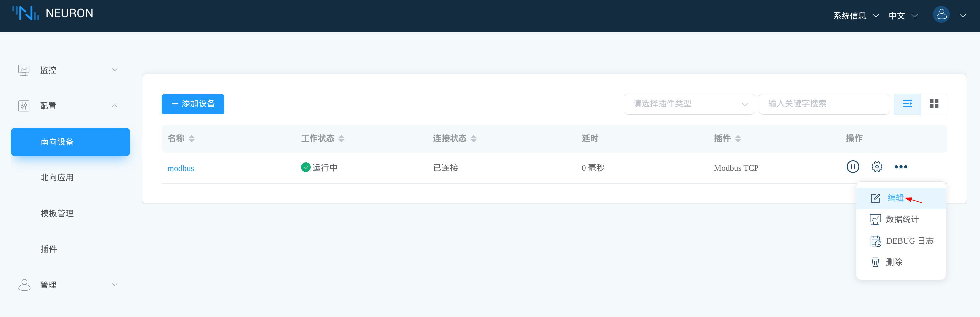Image resolution: width=980 pixels, height=317 pixels.
Task: Click the data statistics chart icon
Action: (x=875, y=220)
